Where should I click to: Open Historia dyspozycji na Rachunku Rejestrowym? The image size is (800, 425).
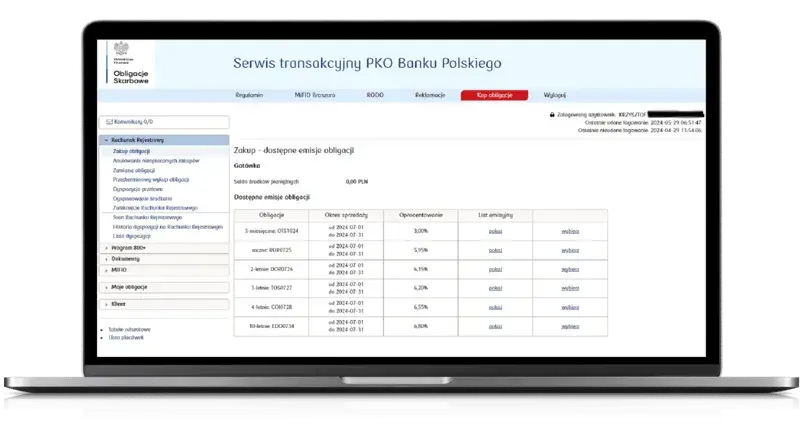pyautogui.click(x=168, y=227)
